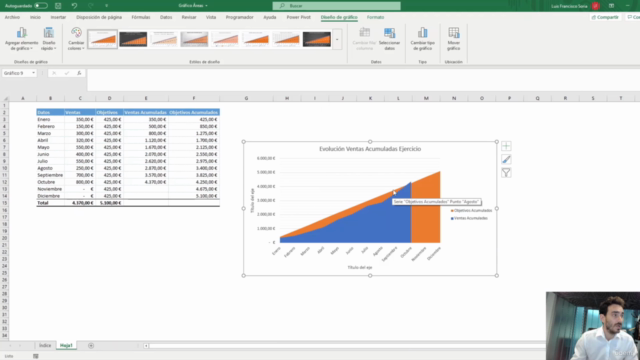Click the chart title Evolución Ventas Acumuladas Ejercicio
The image size is (640, 360).
click(370, 149)
